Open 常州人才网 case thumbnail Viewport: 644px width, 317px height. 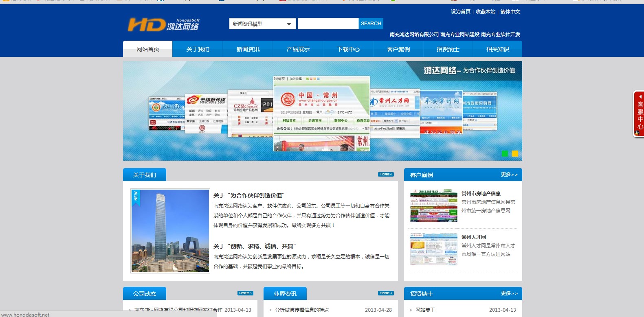coord(433,249)
